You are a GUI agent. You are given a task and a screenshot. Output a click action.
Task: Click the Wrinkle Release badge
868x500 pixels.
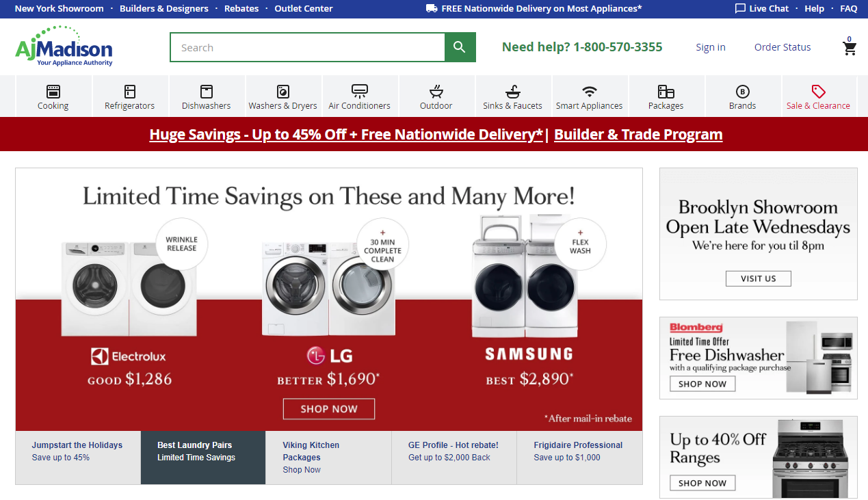pyautogui.click(x=182, y=244)
